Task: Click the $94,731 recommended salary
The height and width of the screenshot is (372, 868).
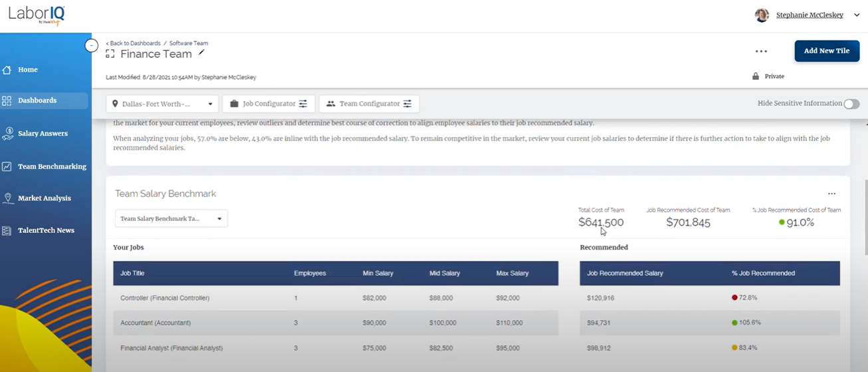Action: (x=599, y=323)
